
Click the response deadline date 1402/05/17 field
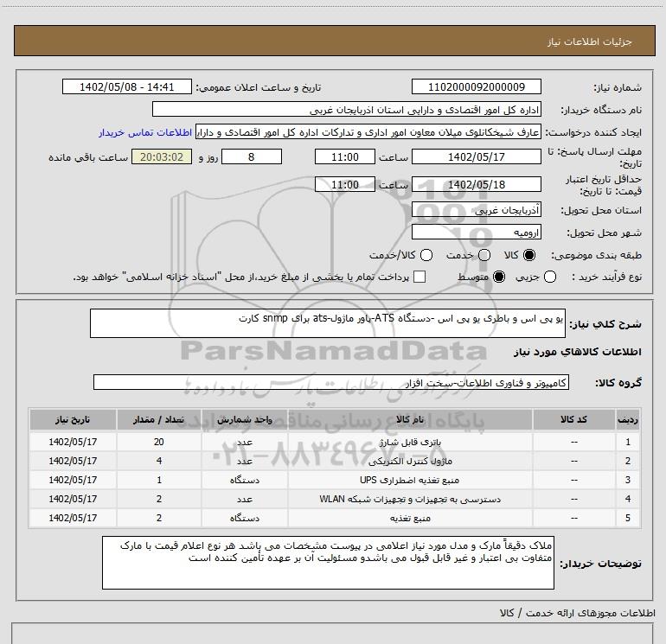(476, 156)
